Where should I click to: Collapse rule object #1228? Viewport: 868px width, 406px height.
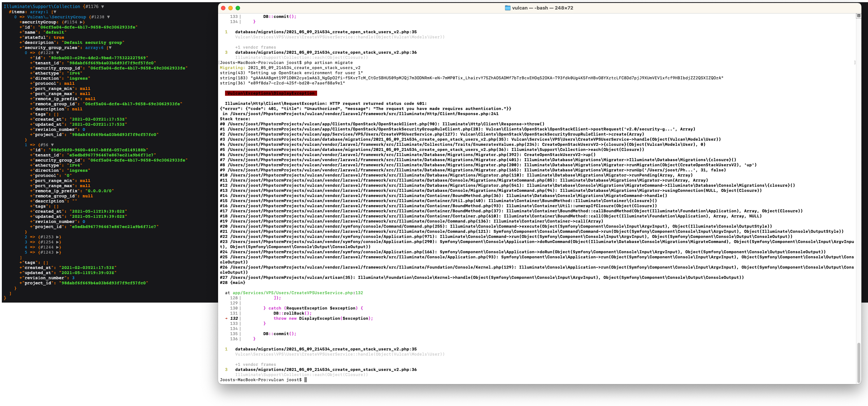[57, 53]
